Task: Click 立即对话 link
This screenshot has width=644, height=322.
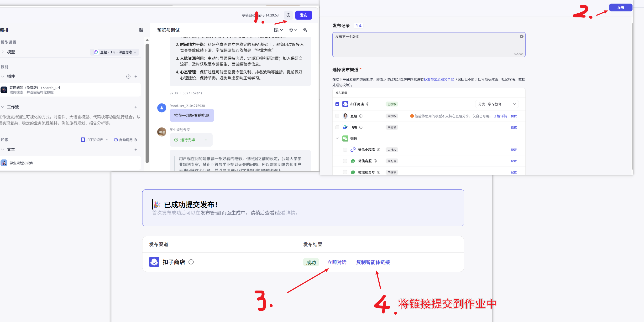Action: (x=337, y=262)
